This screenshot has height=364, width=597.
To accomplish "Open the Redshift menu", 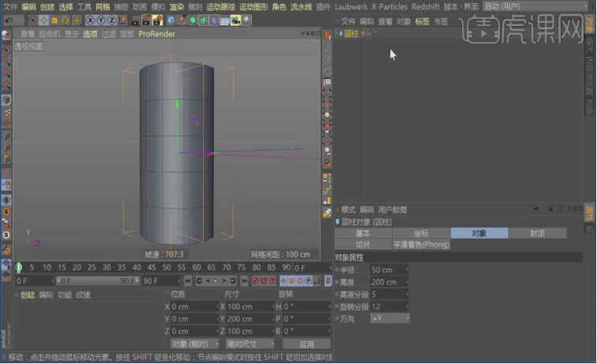I will tap(426, 7).
